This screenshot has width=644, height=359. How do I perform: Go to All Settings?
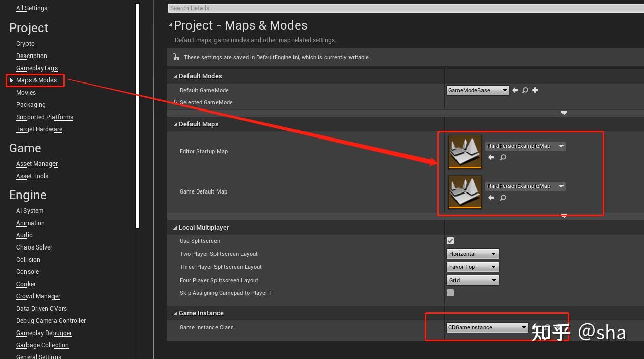tap(32, 8)
